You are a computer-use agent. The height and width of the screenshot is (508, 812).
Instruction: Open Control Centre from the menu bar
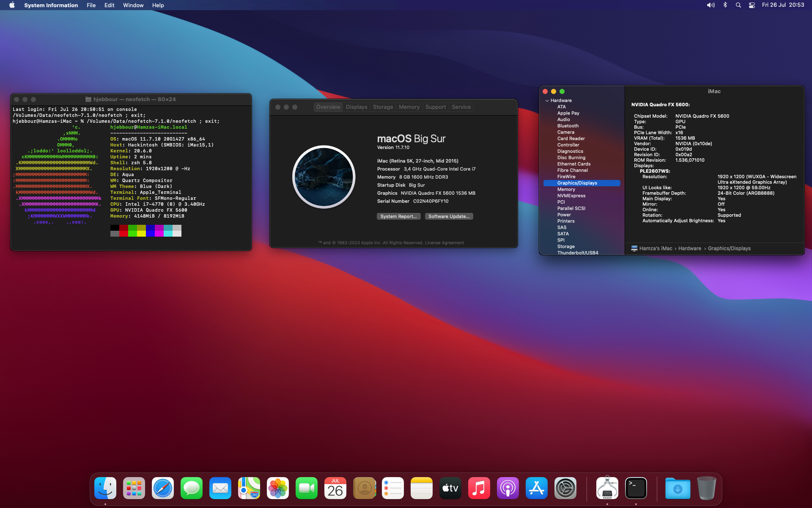pos(752,5)
